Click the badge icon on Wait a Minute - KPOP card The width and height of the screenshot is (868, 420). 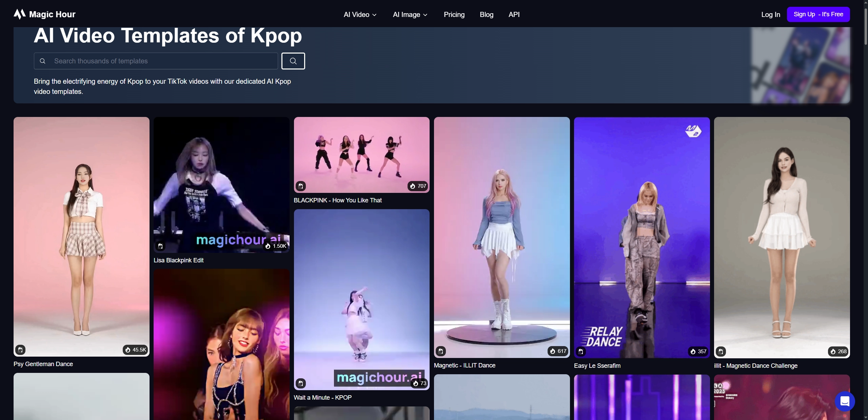pyautogui.click(x=301, y=383)
